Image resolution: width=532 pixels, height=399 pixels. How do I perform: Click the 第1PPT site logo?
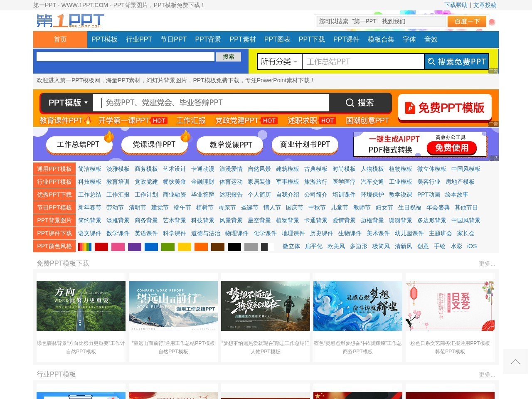click(x=70, y=21)
